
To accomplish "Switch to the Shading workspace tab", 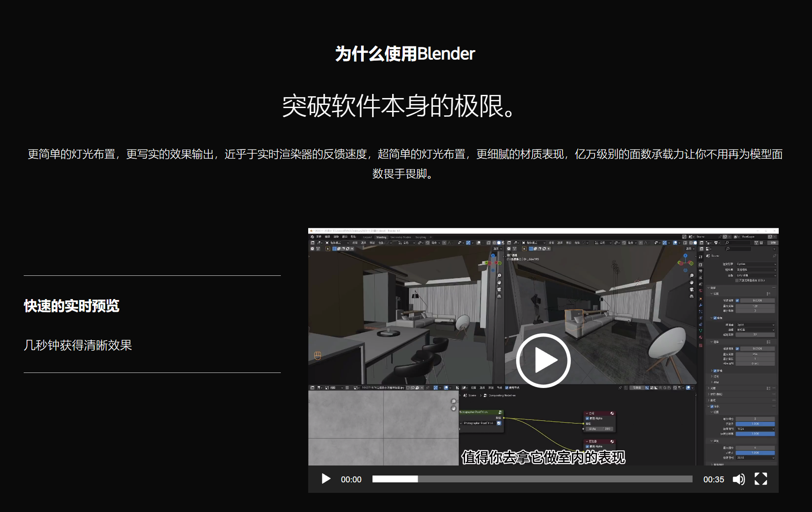I will click(x=381, y=237).
